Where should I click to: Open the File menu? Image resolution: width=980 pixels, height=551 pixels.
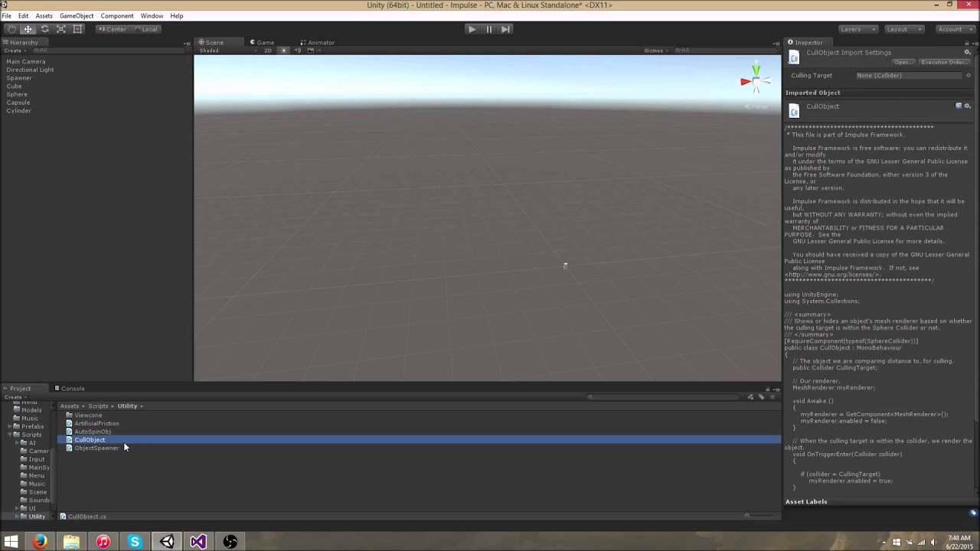pyautogui.click(x=6, y=15)
